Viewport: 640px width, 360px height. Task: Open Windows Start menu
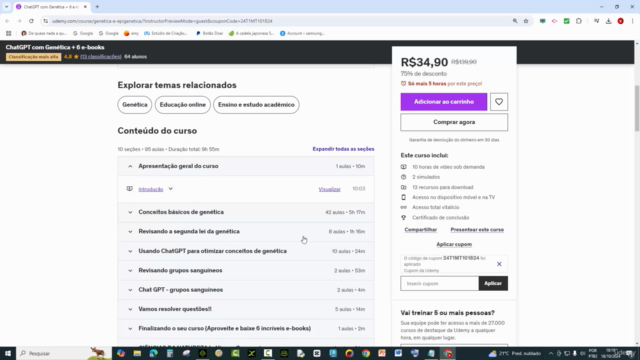click(8, 353)
